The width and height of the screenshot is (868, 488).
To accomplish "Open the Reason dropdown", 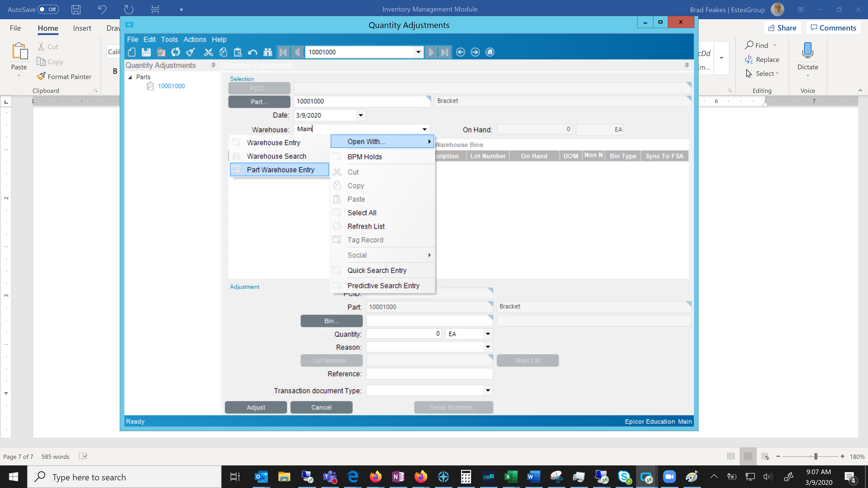I will (x=488, y=347).
